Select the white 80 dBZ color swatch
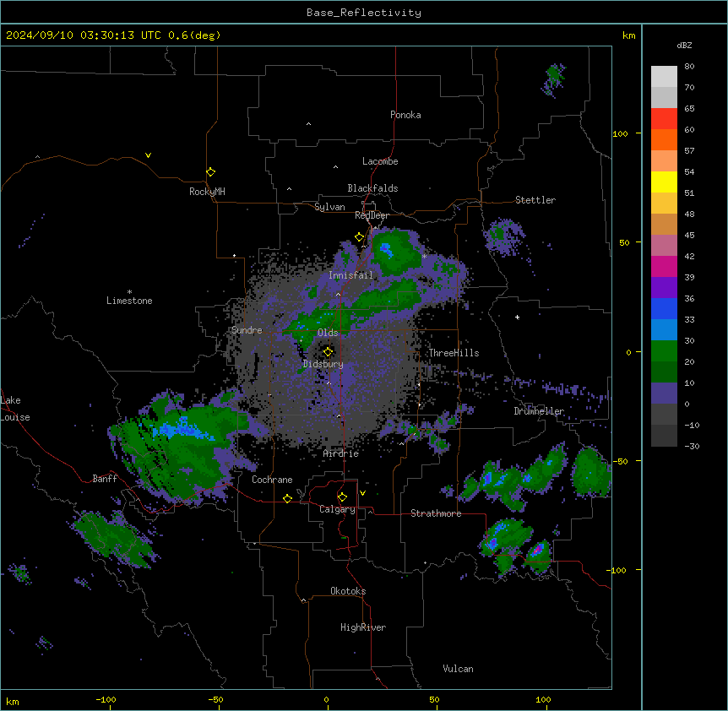This screenshot has height=711, width=728. tap(664, 77)
